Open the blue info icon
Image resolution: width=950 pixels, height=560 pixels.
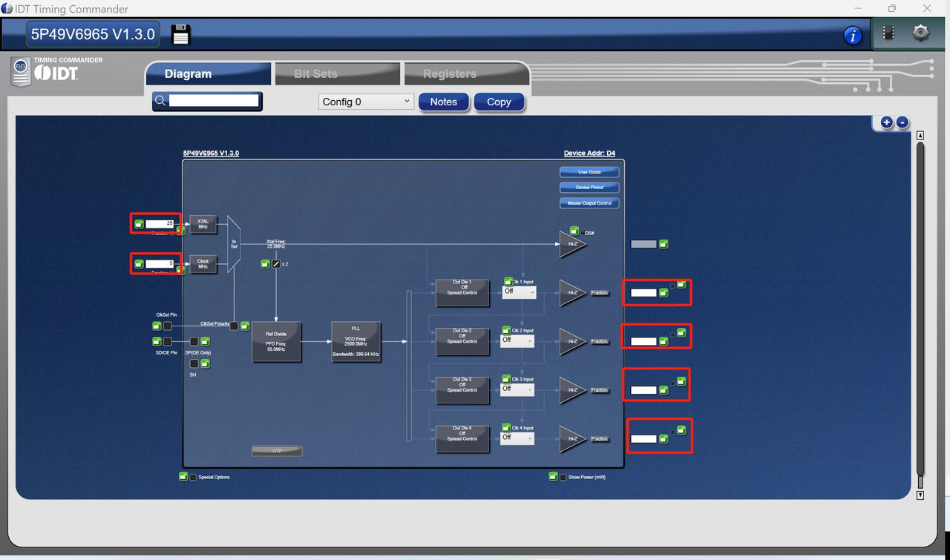[x=853, y=35]
